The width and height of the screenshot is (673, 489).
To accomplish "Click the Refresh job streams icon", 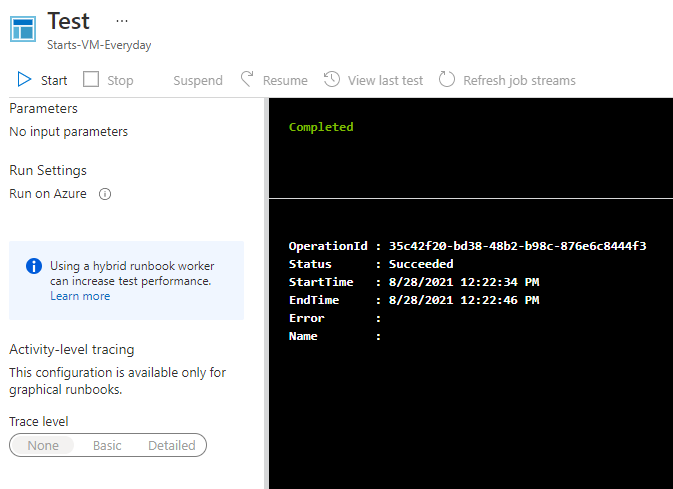I will click(x=447, y=80).
